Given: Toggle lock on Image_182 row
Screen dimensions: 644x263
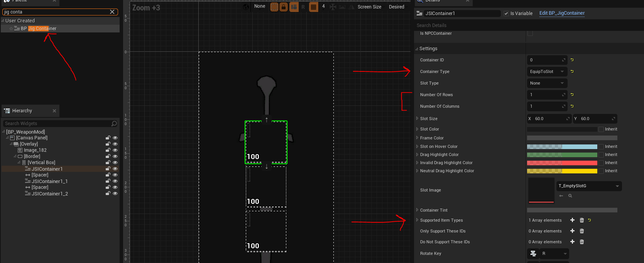Looking at the screenshot, I should (x=108, y=150).
